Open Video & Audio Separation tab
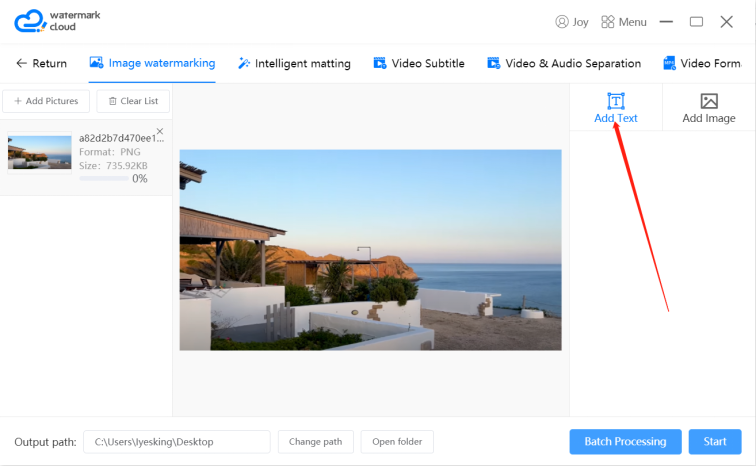Viewport: 756px width, 466px height. tap(564, 63)
